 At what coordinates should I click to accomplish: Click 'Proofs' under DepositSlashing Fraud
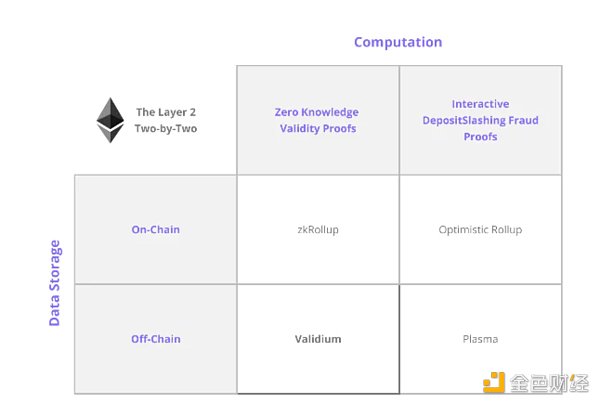tap(480, 137)
